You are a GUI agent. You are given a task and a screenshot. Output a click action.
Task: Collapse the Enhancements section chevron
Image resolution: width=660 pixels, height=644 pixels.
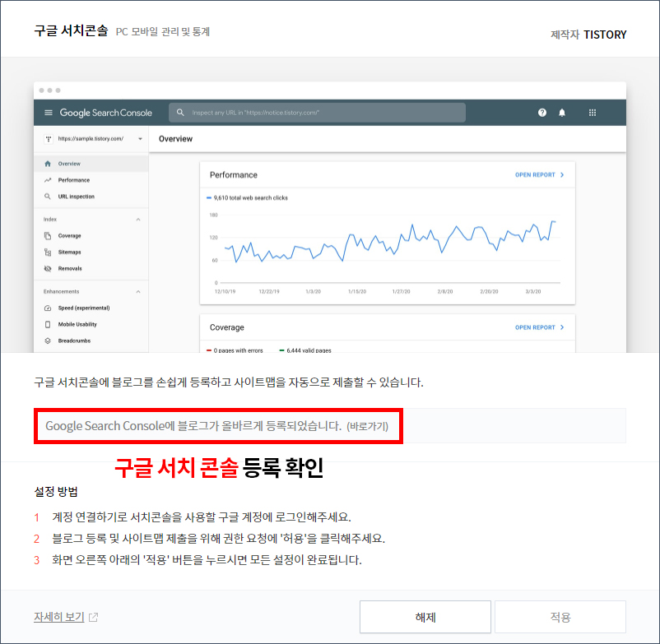(138, 291)
